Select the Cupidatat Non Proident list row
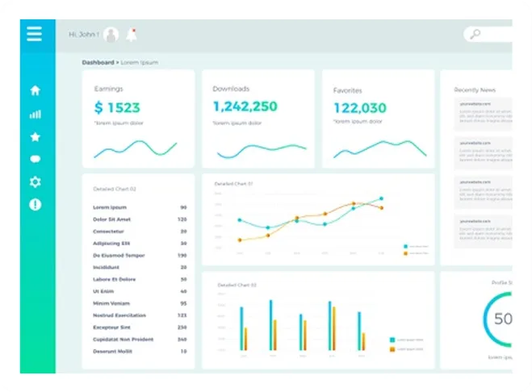Screen dimensions: 532x392 pyautogui.click(x=140, y=340)
